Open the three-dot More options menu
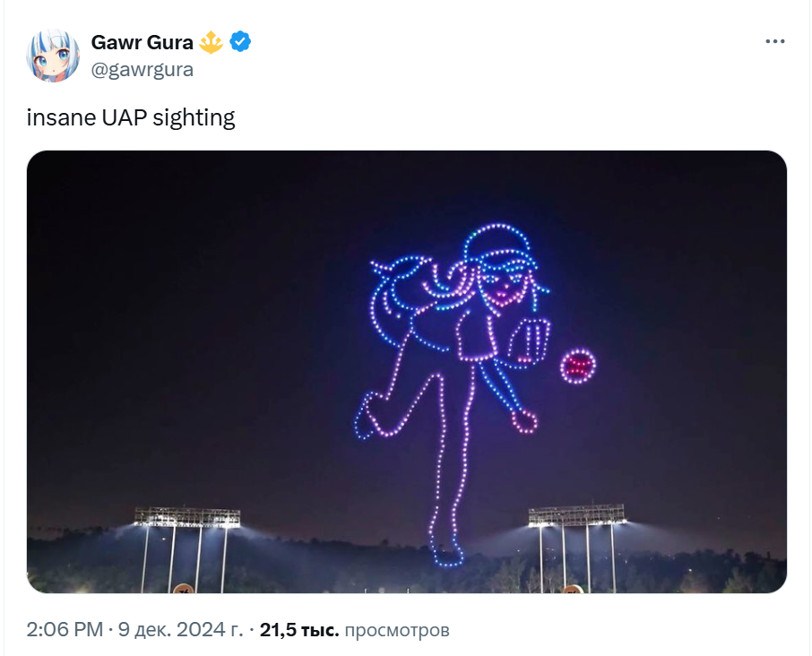Image resolution: width=812 pixels, height=656 pixels. pos(774,41)
